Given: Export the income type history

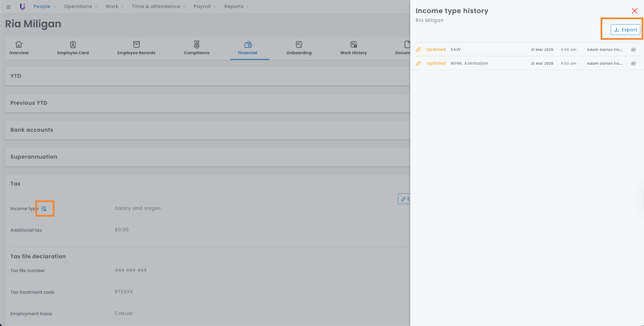Looking at the screenshot, I should [x=625, y=30].
